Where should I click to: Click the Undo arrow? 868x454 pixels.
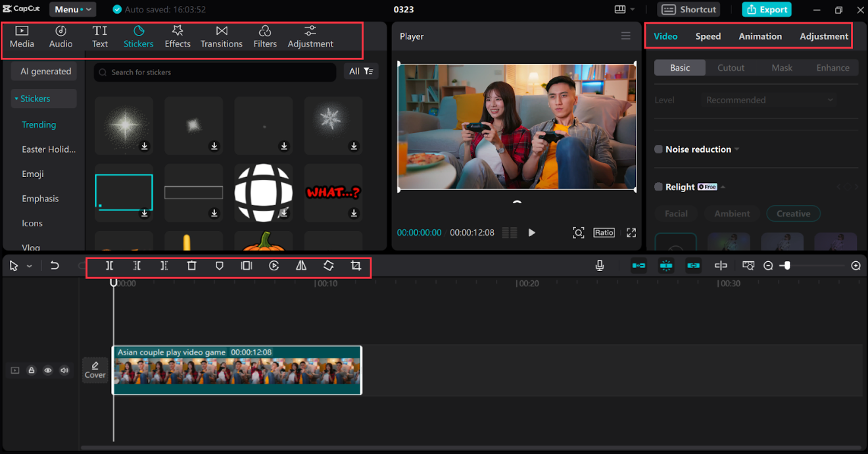(x=55, y=266)
